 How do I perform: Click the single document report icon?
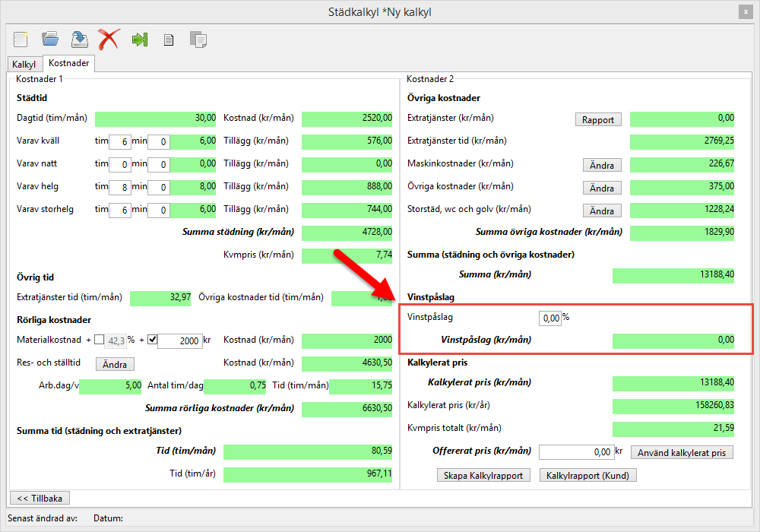169,40
